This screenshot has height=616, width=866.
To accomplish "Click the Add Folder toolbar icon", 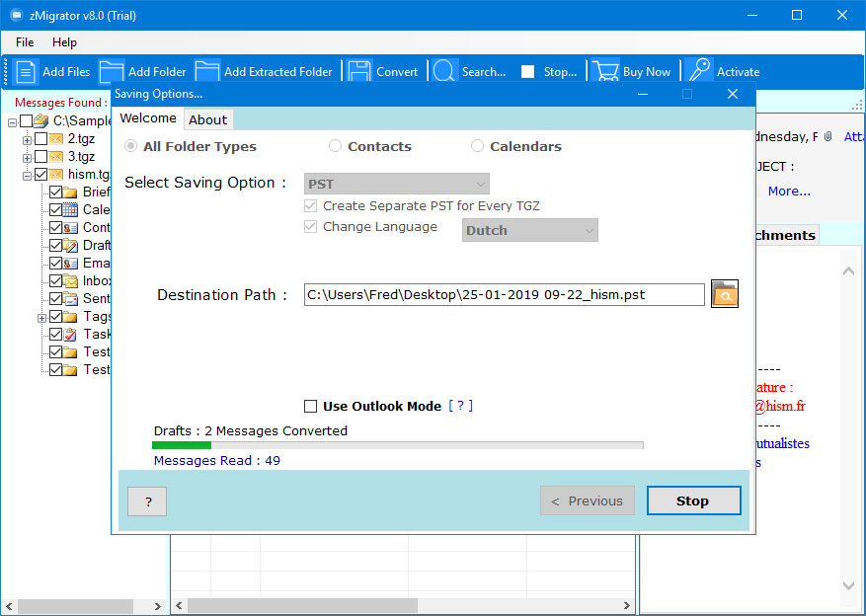I will click(112, 71).
